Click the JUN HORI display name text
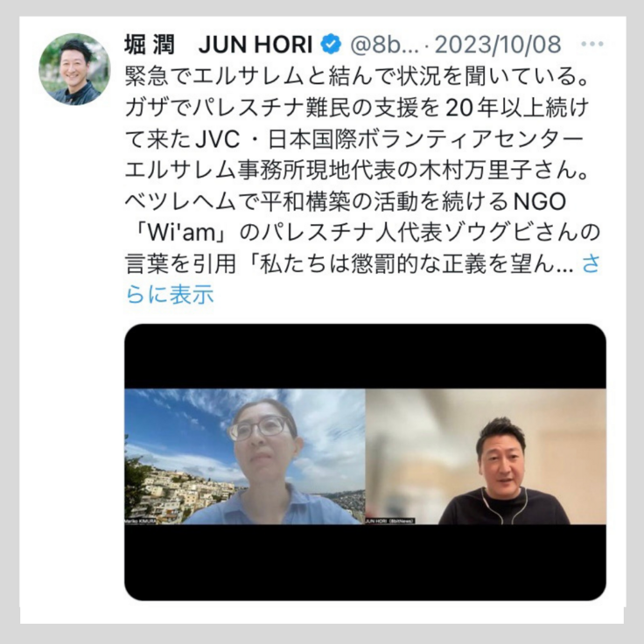The height and width of the screenshot is (644, 644). (255, 45)
